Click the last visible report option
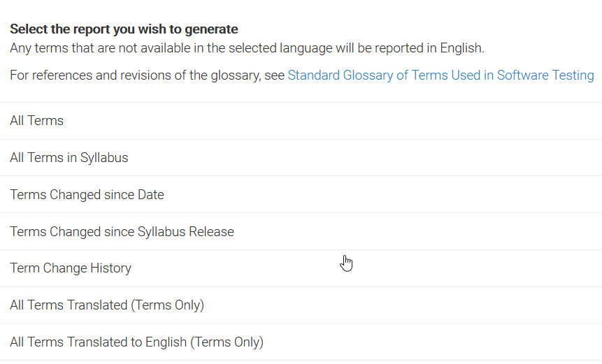This screenshot has height=364, width=602. point(301,342)
